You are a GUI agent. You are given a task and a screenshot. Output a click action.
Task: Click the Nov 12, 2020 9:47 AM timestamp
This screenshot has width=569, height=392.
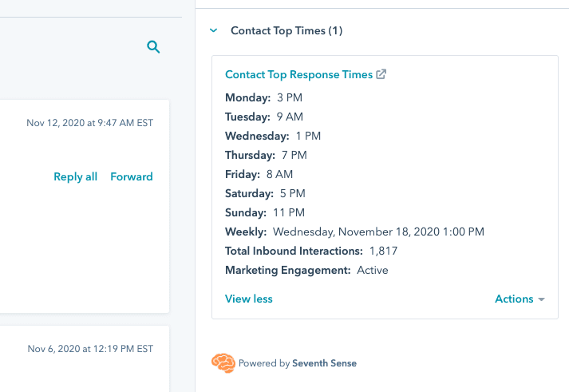click(x=89, y=123)
